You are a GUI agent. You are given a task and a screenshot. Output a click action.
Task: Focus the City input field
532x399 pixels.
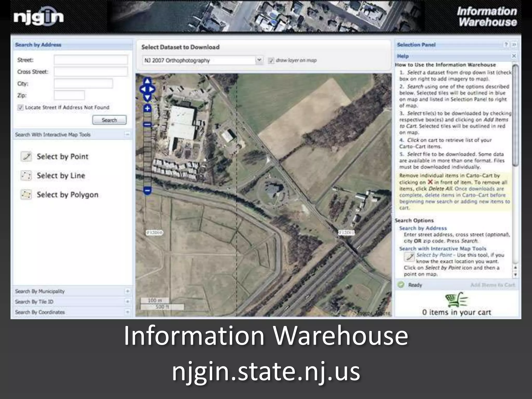83,84
